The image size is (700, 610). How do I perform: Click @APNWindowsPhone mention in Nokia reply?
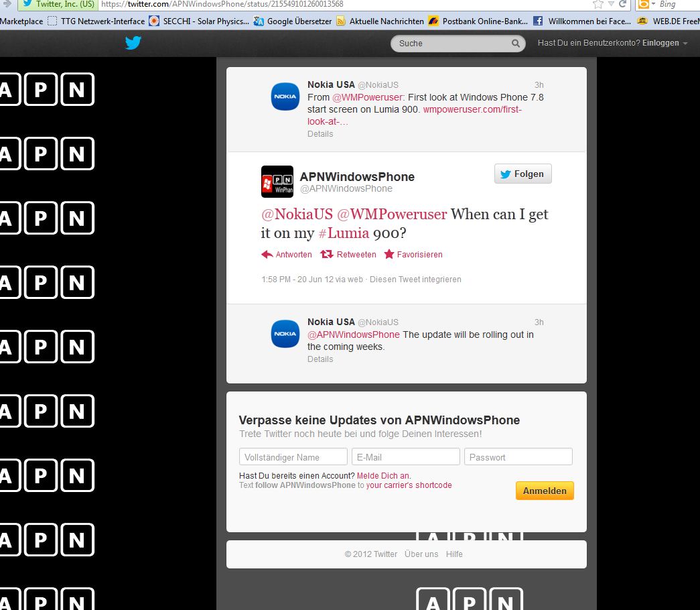tap(354, 334)
